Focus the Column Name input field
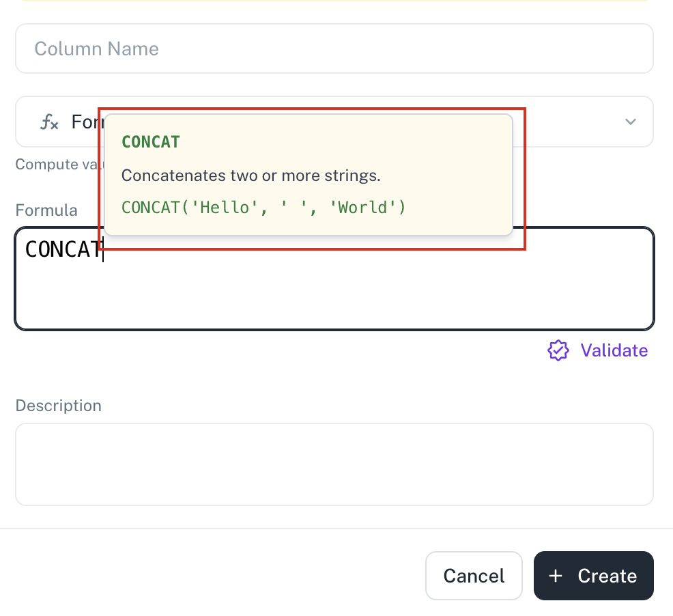The height and width of the screenshot is (616, 673). coord(334,48)
